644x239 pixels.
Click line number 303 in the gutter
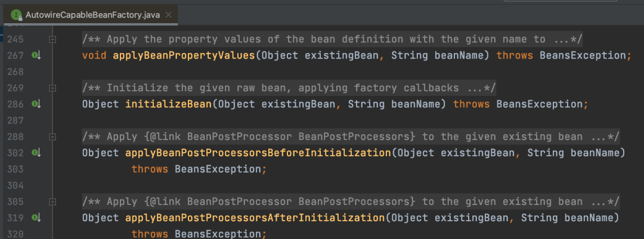point(15,169)
